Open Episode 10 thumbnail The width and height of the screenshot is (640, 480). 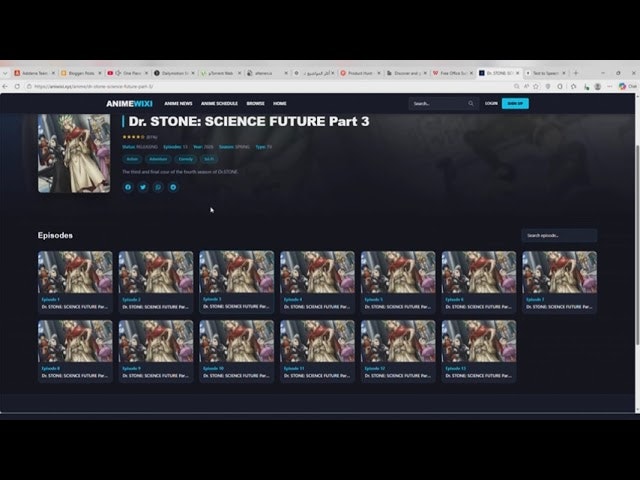coord(237,341)
